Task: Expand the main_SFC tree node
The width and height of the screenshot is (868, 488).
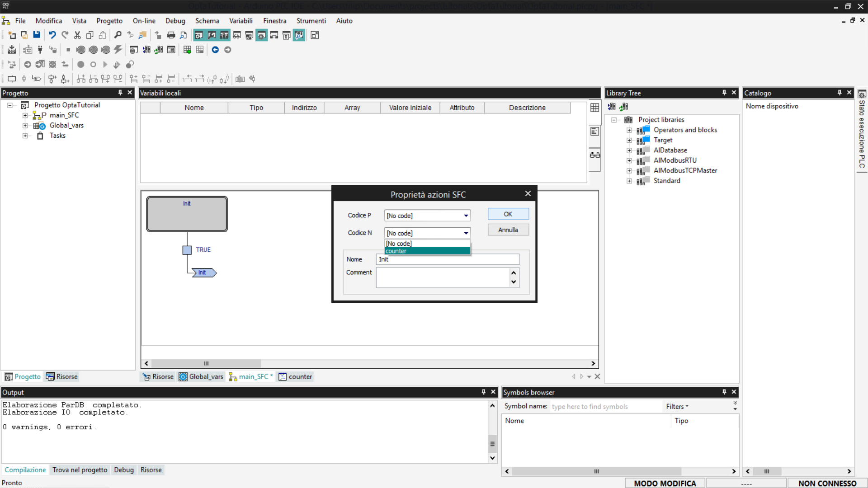Action: point(25,115)
